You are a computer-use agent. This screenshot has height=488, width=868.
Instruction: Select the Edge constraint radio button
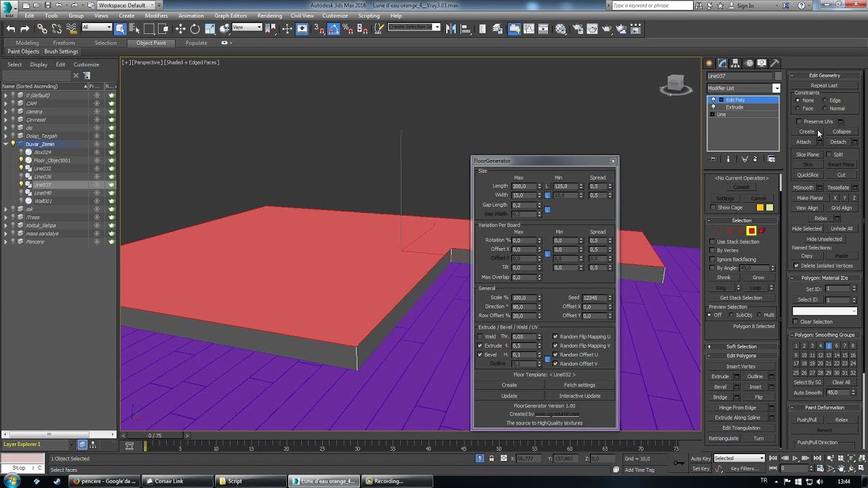pyautogui.click(x=825, y=100)
